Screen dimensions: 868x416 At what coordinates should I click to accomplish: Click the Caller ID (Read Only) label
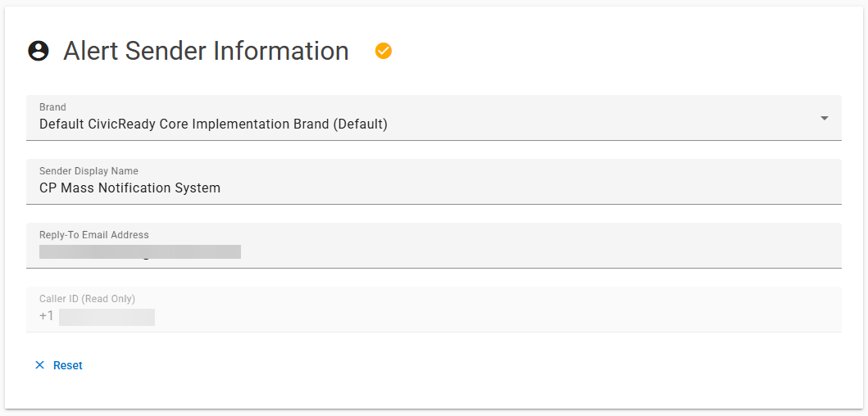pyautogui.click(x=88, y=299)
